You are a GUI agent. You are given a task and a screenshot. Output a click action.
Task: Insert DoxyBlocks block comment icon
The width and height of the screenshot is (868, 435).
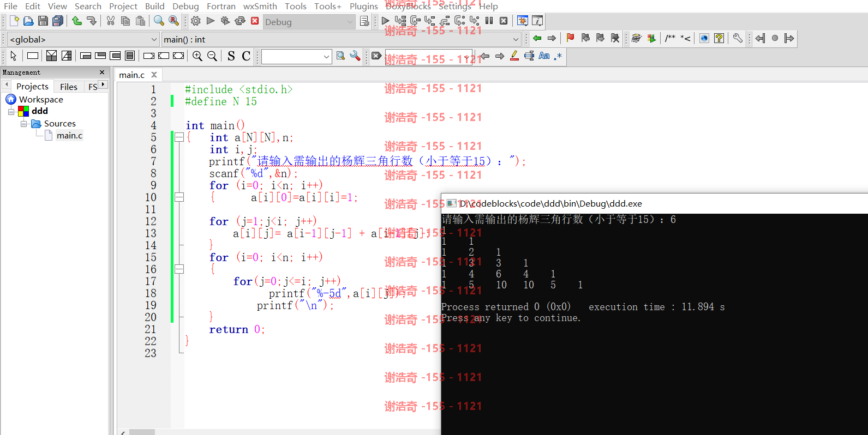click(x=670, y=38)
